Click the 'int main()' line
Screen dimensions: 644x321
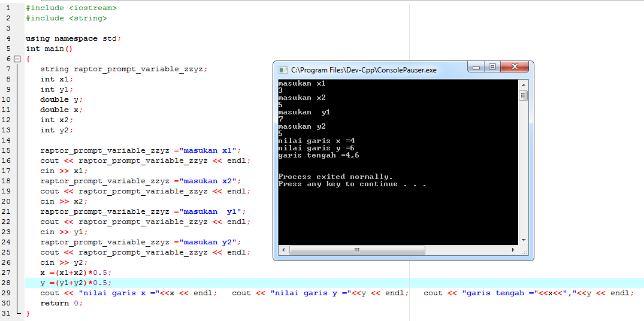coord(49,49)
